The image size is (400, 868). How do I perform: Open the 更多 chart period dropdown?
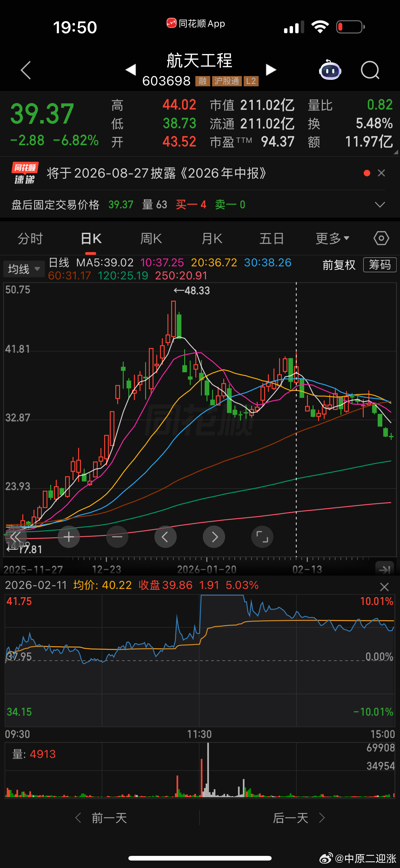click(x=332, y=238)
